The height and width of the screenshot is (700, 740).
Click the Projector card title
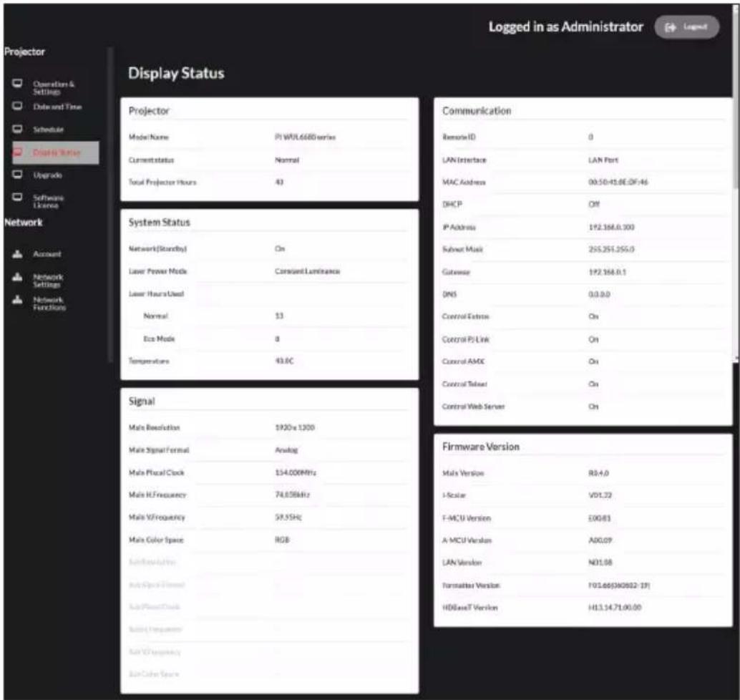tap(149, 111)
